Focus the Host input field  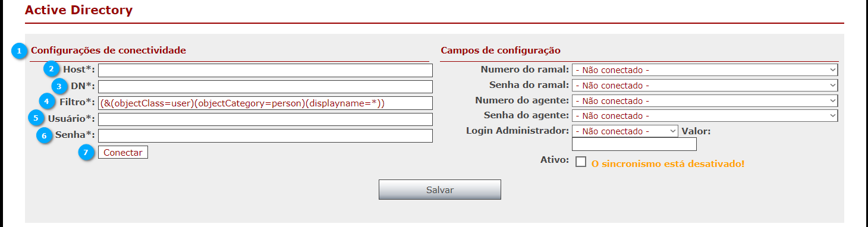click(266, 71)
